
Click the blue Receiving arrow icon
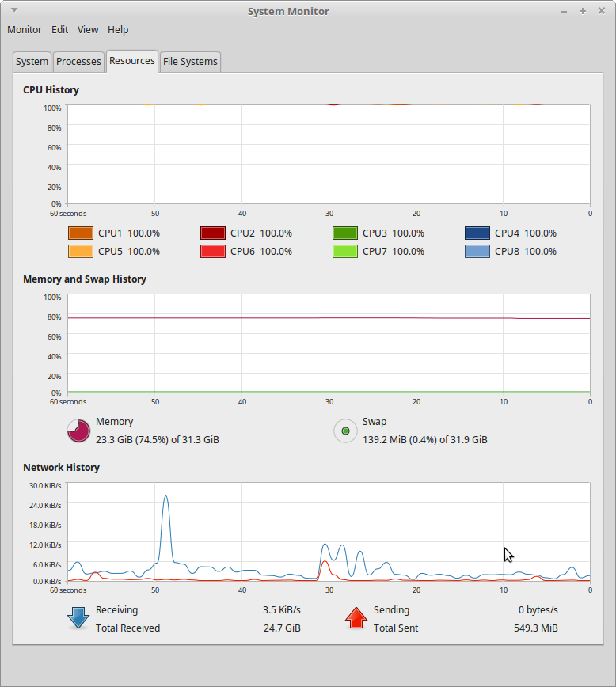click(78, 618)
